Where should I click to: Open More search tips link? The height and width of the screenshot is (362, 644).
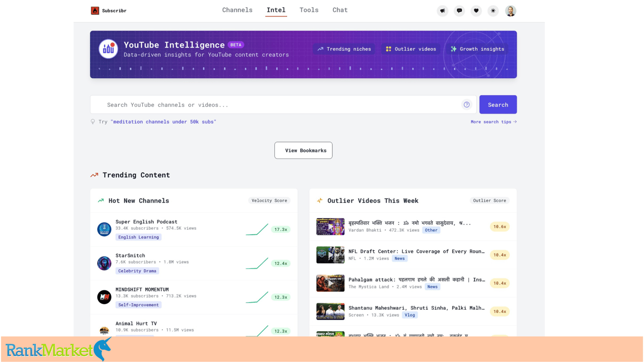[494, 122]
